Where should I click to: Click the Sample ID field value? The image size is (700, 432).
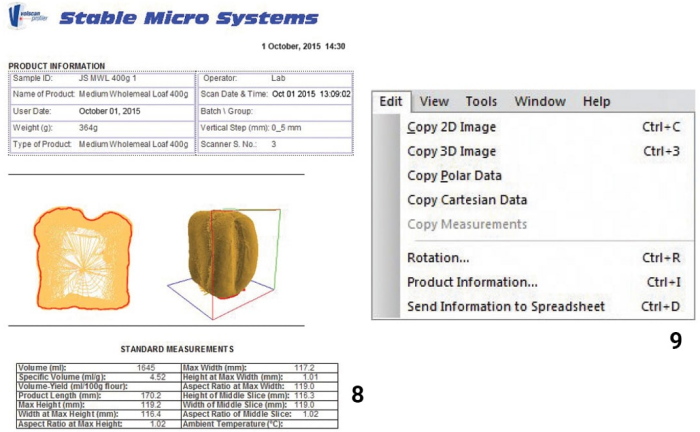(104, 77)
